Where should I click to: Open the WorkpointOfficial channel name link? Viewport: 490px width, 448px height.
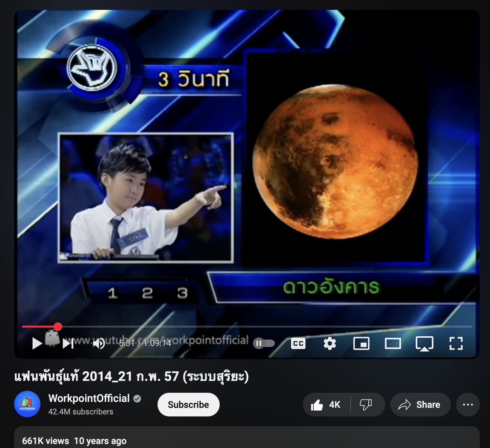89,399
